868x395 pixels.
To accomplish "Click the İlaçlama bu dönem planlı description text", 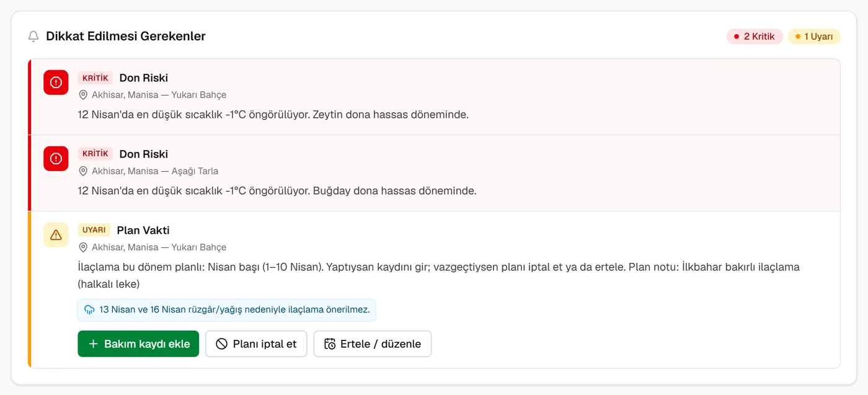I will click(x=439, y=275).
